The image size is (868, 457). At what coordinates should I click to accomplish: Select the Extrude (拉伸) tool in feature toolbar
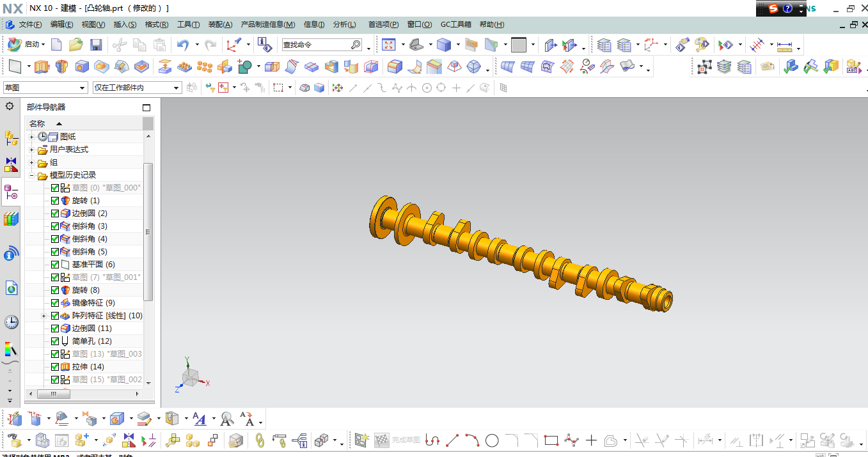(x=42, y=66)
